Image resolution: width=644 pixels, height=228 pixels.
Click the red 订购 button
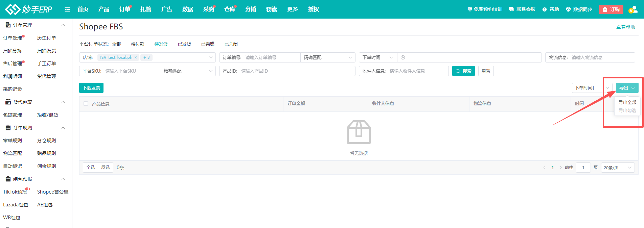[611, 9]
